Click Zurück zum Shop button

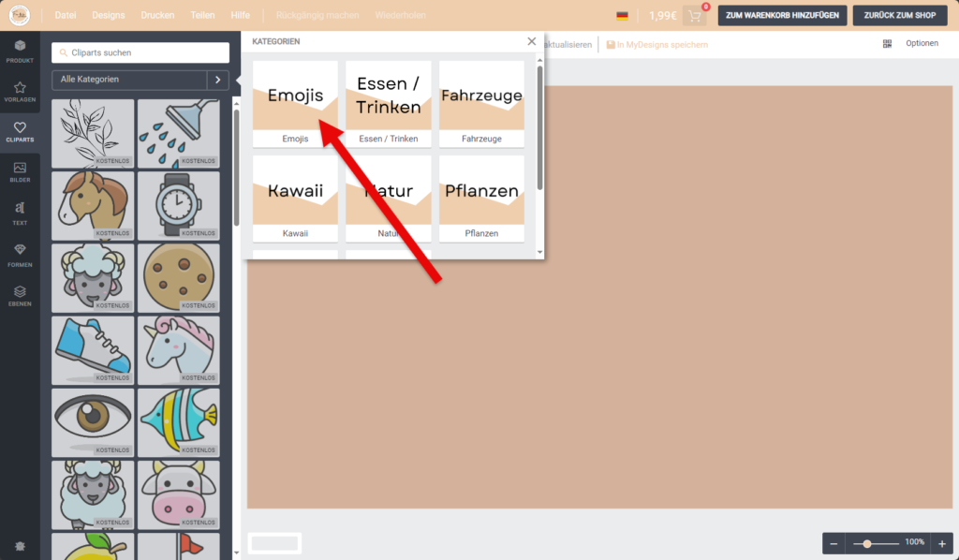point(899,16)
